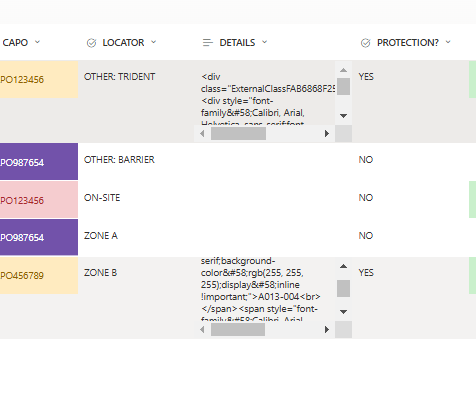Click the left arrow in the ZONE B row horizontal scrollbar
The height and width of the screenshot is (420, 476).
pyautogui.click(x=202, y=330)
